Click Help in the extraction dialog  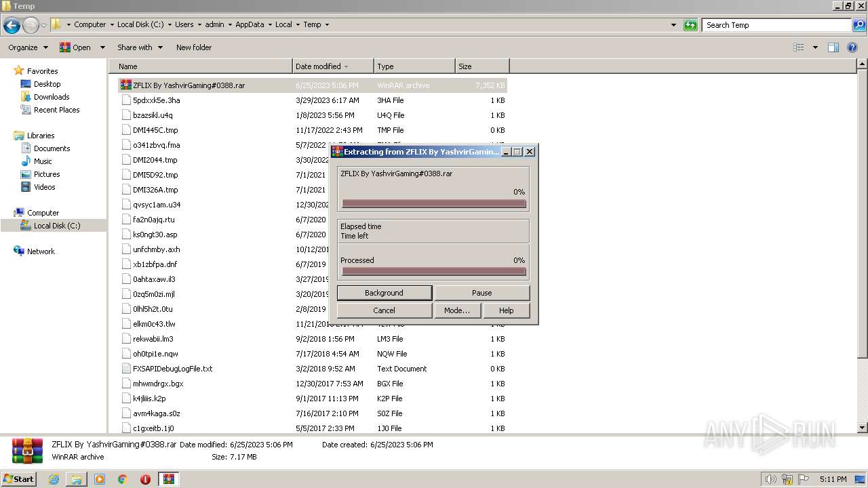coord(506,310)
